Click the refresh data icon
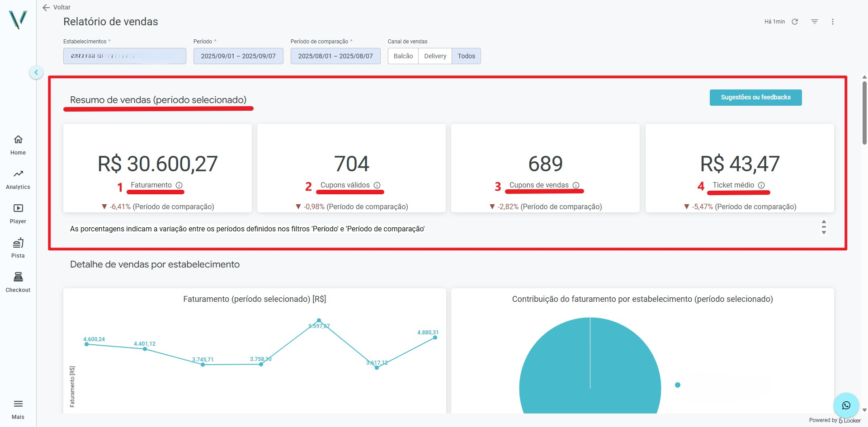The width and height of the screenshot is (868, 427). 795,22
